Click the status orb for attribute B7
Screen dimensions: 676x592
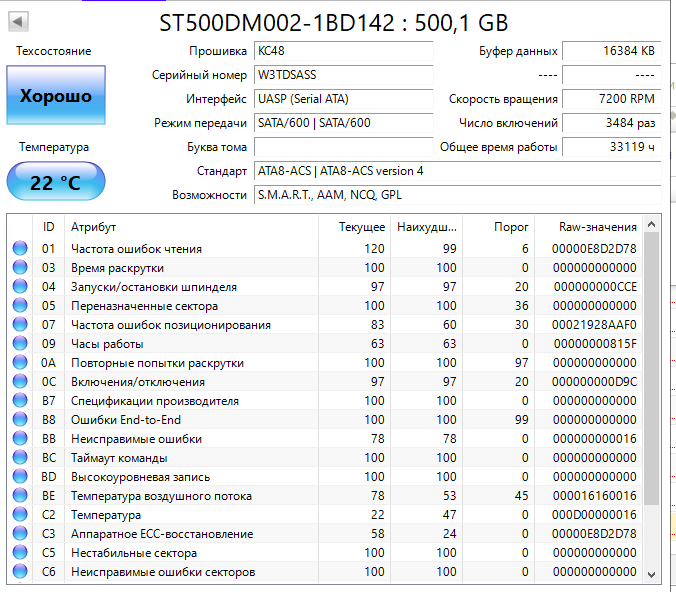20,400
